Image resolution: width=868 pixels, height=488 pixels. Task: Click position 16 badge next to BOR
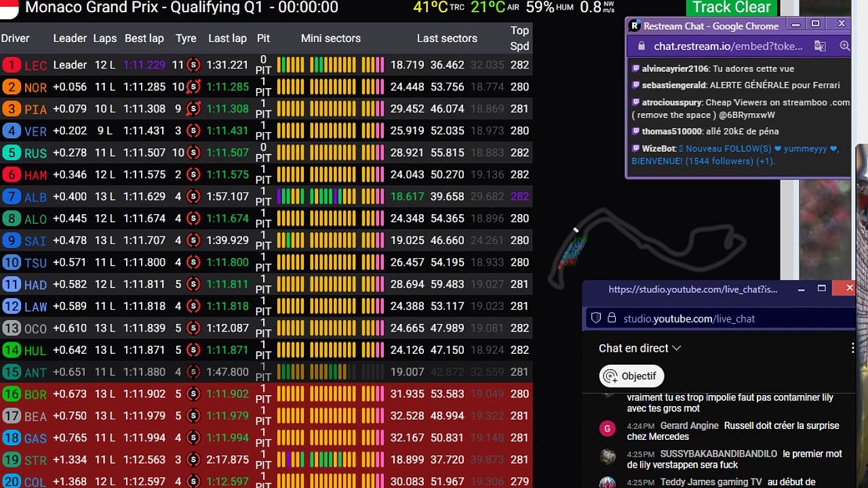click(12, 394)
